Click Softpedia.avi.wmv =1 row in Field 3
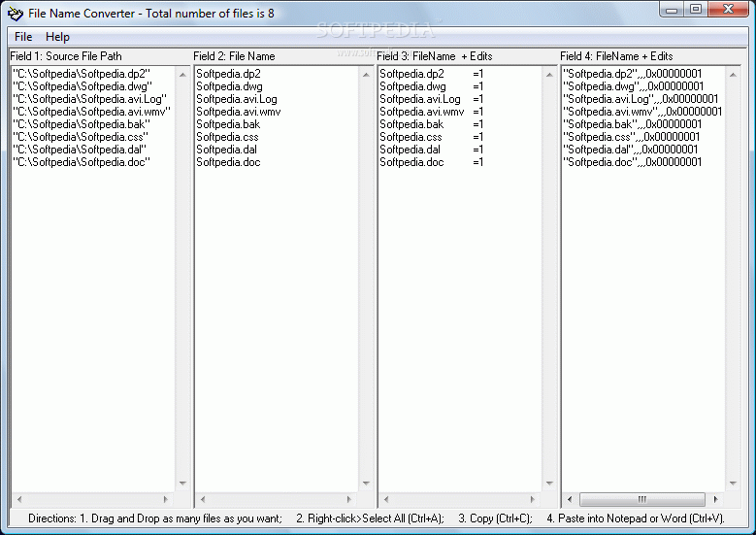 432,112
